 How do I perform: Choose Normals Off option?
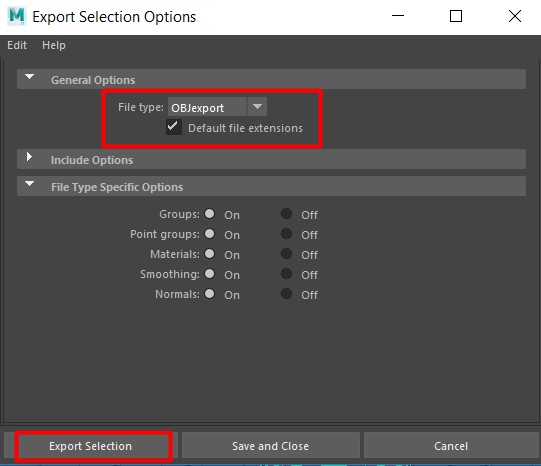[x=286, y=294]
